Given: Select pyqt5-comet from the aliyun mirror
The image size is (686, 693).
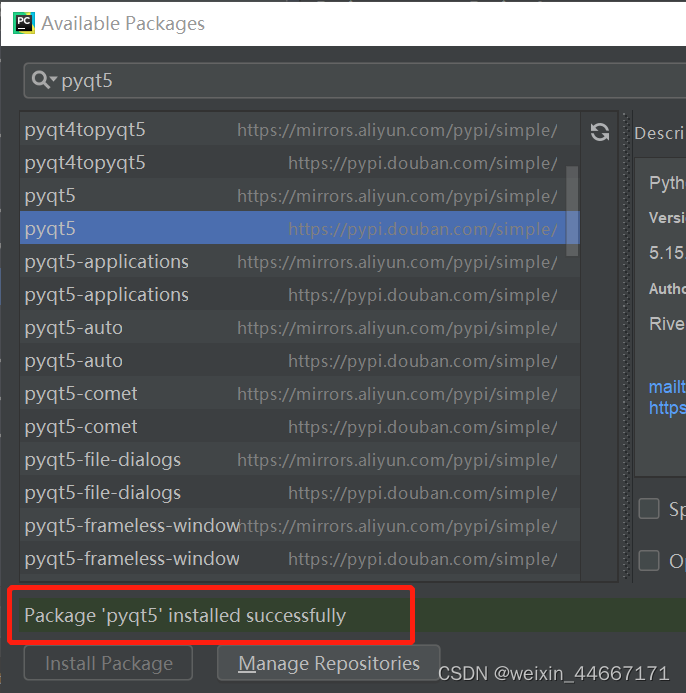Looking at the screenshot, I should (x=300, y=393).
